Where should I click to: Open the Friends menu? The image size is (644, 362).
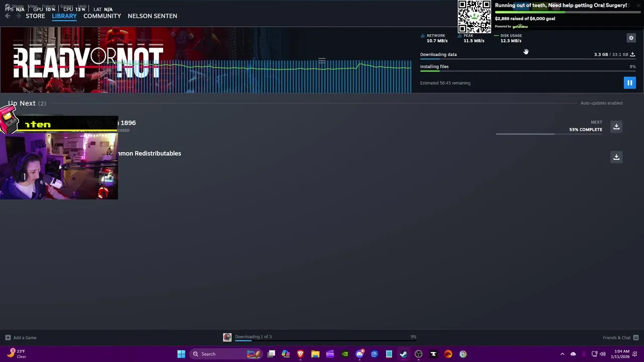pos(49,6)
